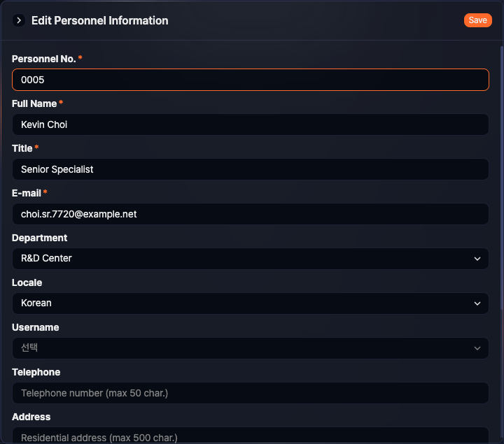The width and height of the screenshot is (504, 444).
Task: Click the Telephone number input field
Action: coord(250,393)
